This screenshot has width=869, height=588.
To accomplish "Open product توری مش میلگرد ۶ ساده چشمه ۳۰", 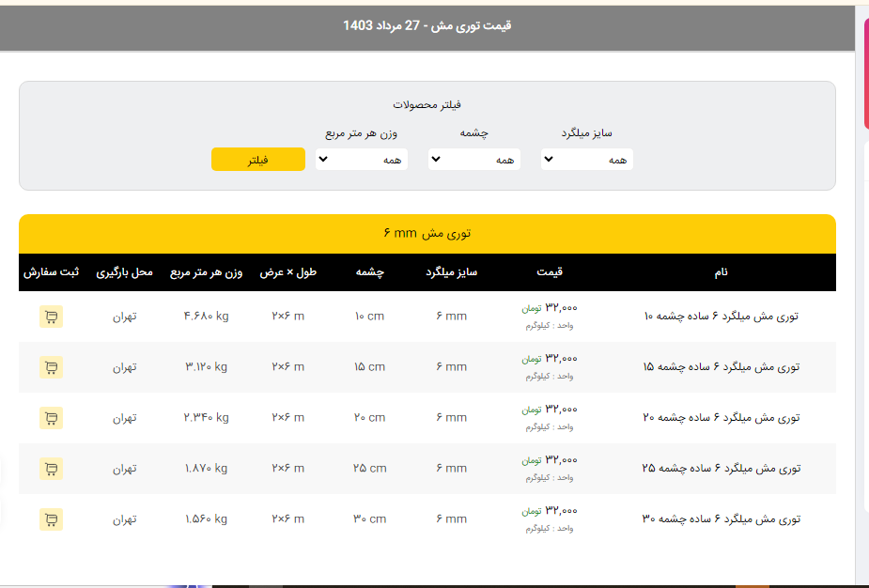I will tap(721, 518).
